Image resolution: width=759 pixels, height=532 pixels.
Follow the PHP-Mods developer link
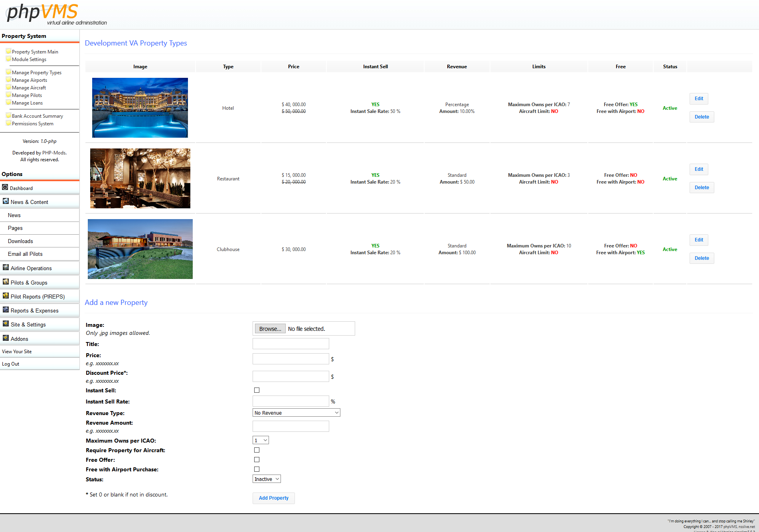[x=54, y=153]
